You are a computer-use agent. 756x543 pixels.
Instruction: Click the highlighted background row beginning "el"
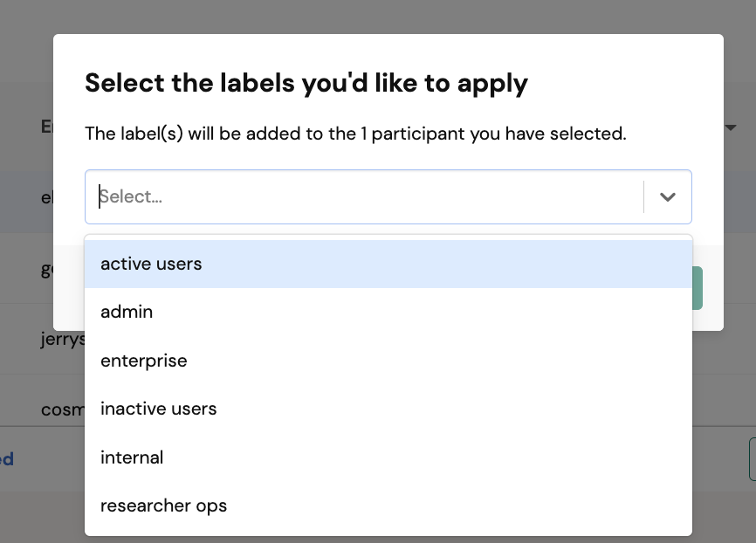click(x=47, y=197)
